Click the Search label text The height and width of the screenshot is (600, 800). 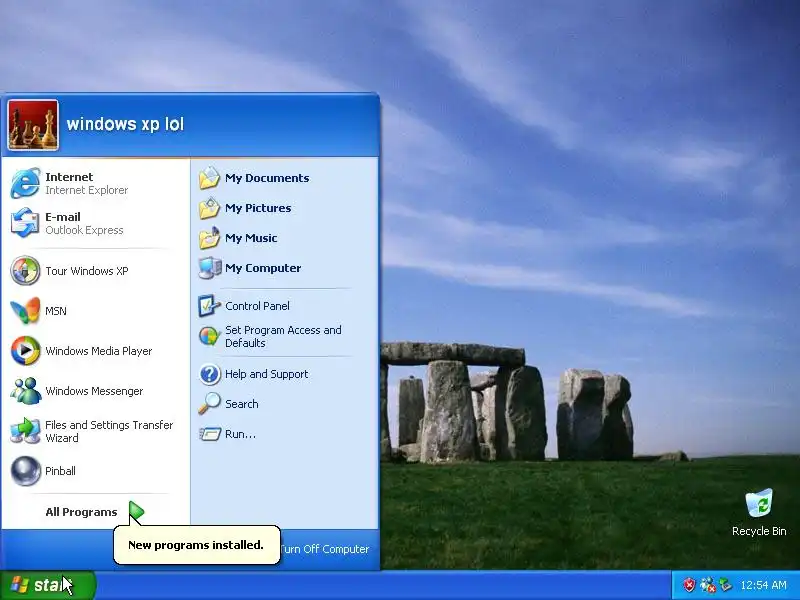241,404
